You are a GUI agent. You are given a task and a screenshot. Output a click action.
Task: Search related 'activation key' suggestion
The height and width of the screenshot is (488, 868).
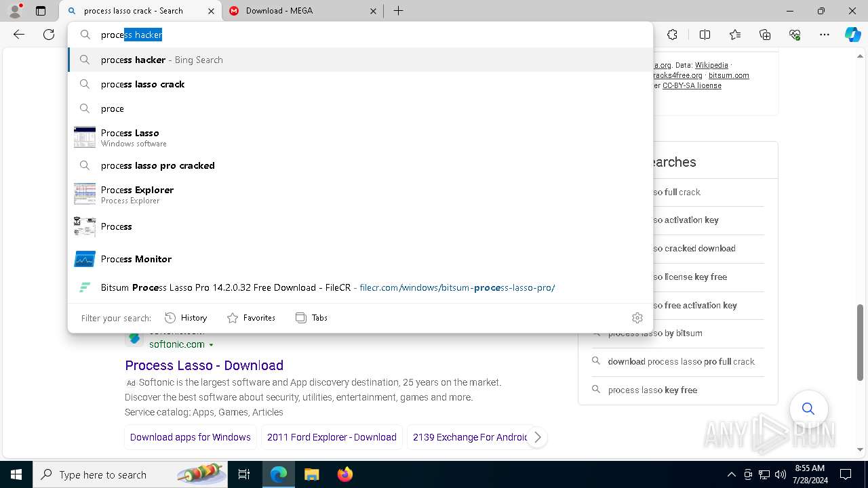click(x=685, y=220)
